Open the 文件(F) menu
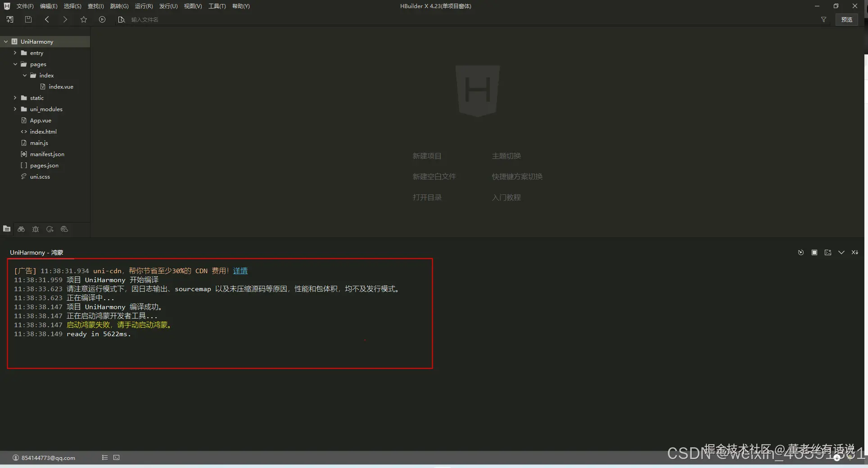 click(25, 6)
